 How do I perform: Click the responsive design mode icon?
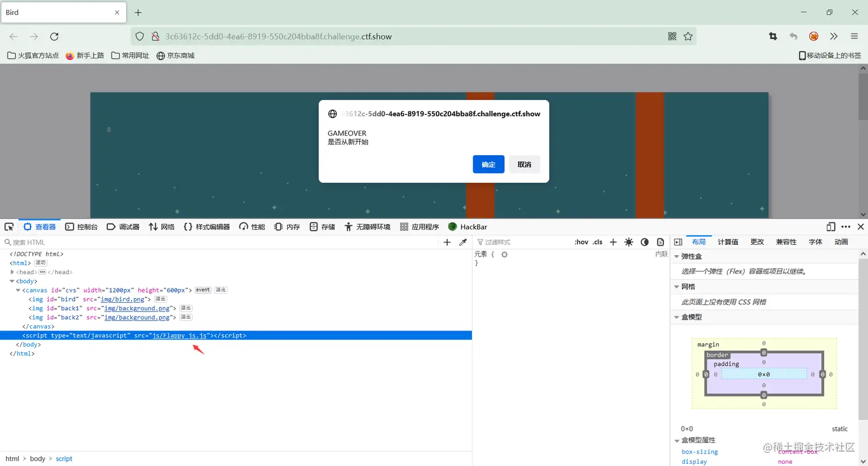(831, 227)
